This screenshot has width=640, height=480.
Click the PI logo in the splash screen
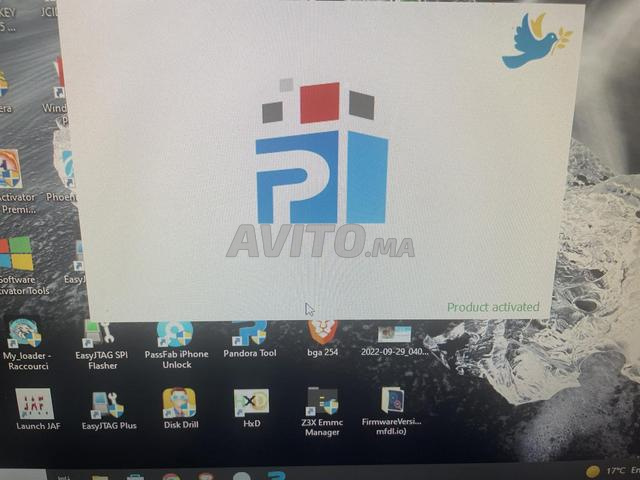point(322,152)
